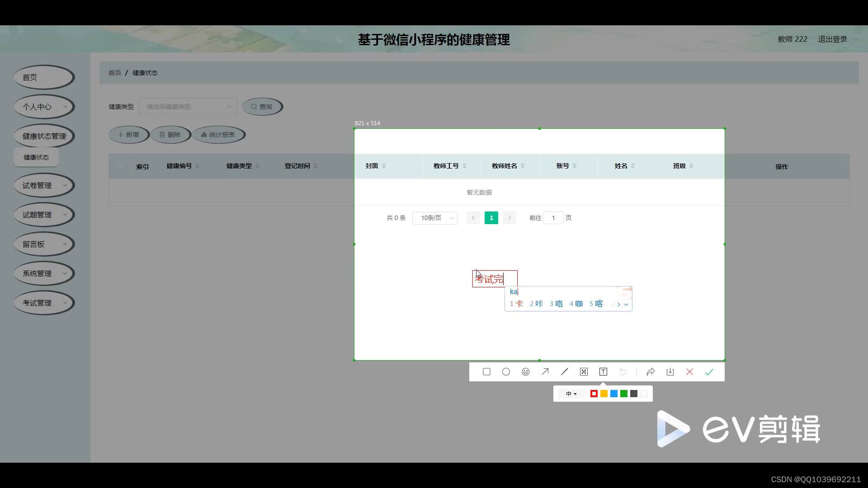
Task: Confirm the screenshot with green checkmark
Action: coord(709,372)
